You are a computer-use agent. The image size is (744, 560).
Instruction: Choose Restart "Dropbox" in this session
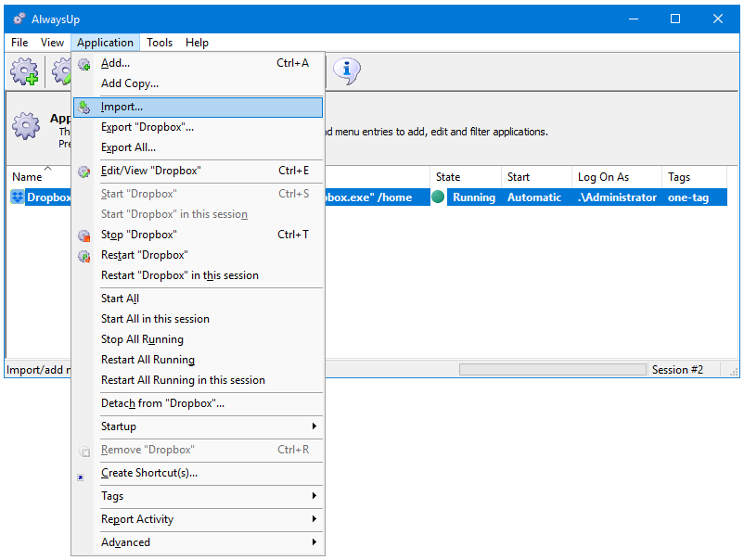[198, 275]
